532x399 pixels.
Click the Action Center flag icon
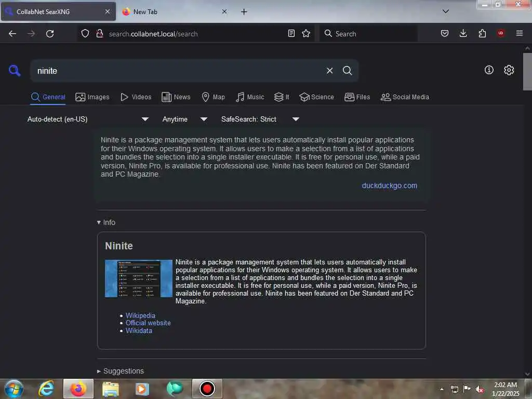click(x=467, y=389)
